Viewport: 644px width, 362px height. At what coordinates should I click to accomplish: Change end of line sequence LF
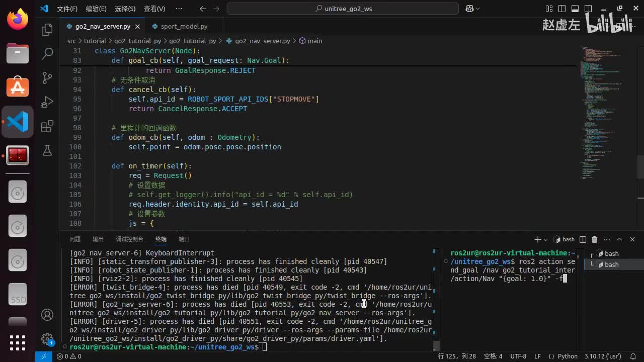[537, 356]
